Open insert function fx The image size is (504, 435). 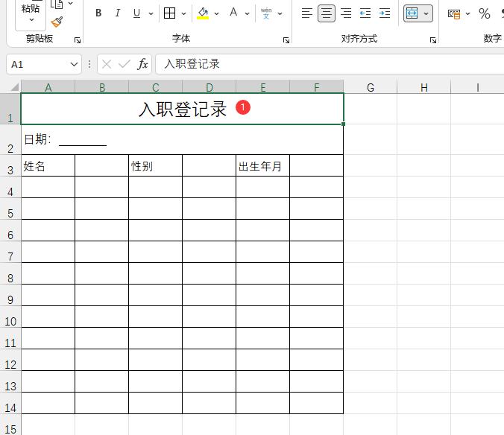coord(142,64)
